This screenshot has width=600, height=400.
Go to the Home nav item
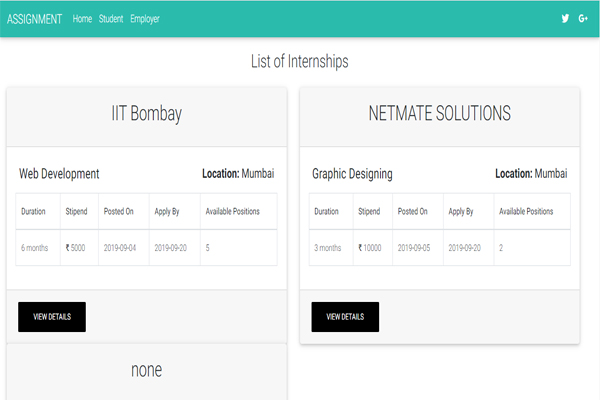[x=82, y=19]
